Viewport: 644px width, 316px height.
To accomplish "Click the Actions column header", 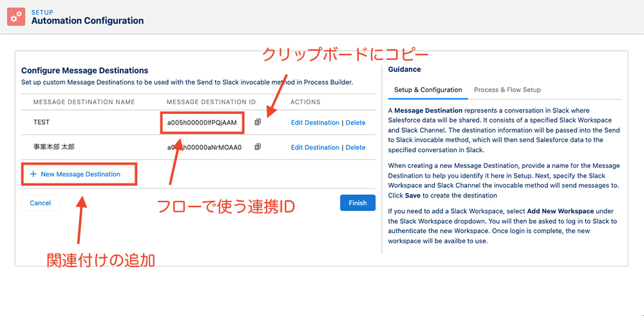I will (305, 102).
